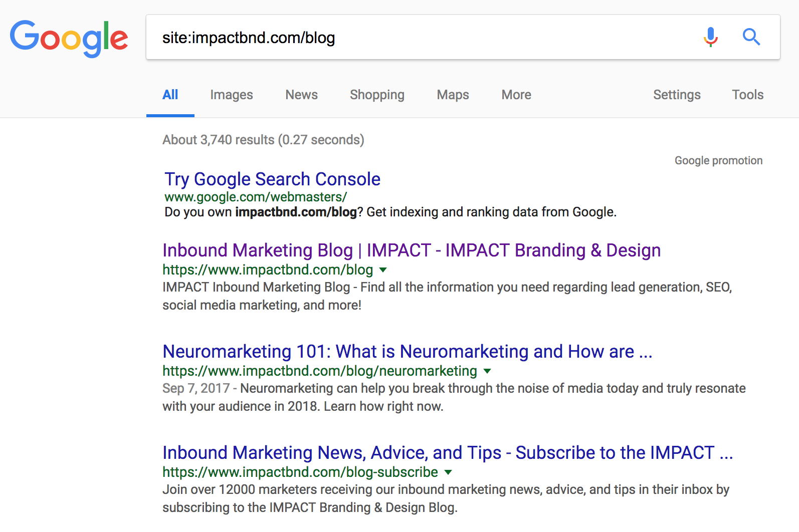This screenshot has width=799, height=532.
Task: Switch to the Images tab
Action: (232, 95)
